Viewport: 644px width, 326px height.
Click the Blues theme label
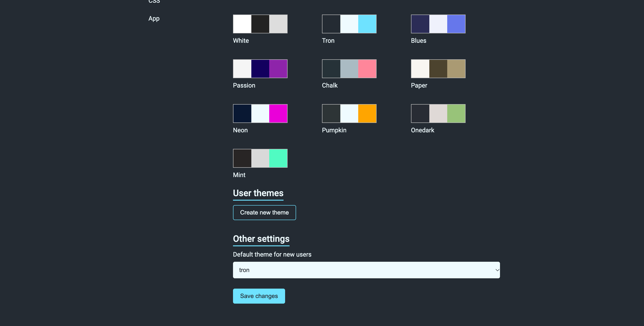click(x=419, y=41)
